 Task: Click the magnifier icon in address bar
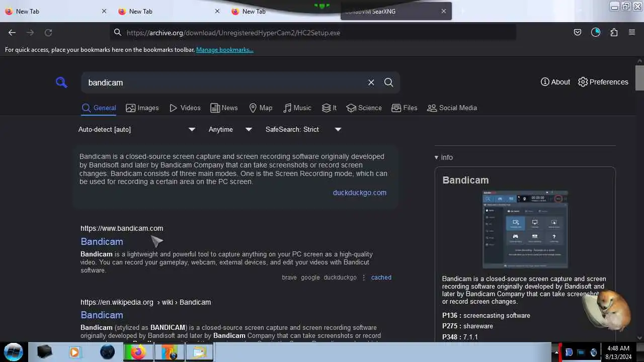click(118, 33)
